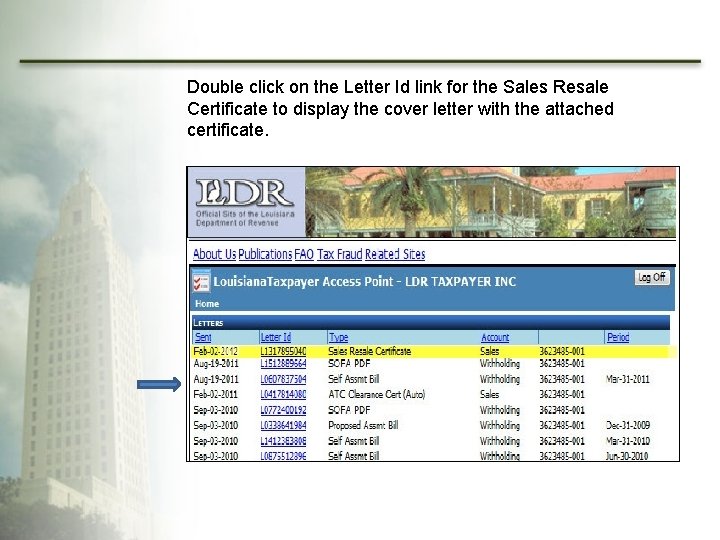Image resolution: width=720 pixels, height=540 pixels.
Task: Open the Publications link
Action: pos(265,254)
